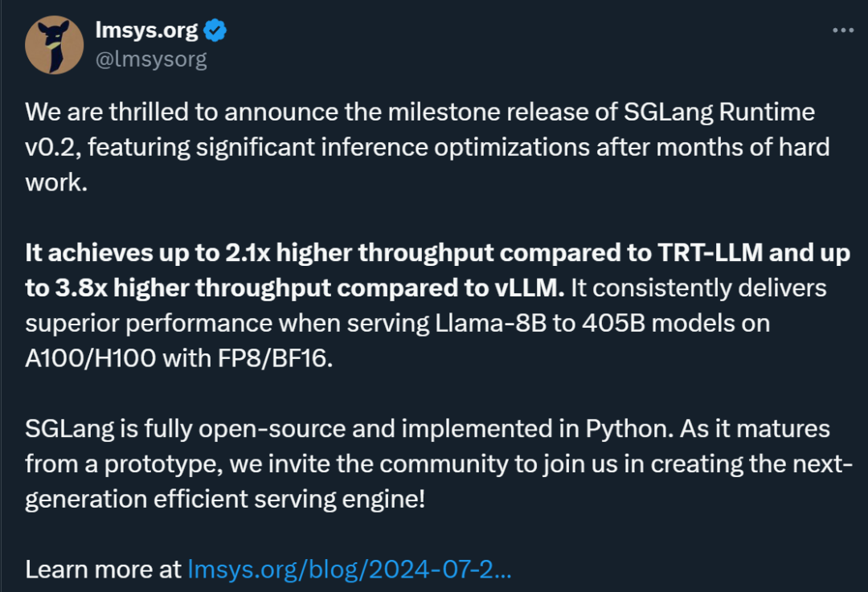The height and width of the screenshot is (592, 868).
Task: Click the lmsys.org display name
Action: [145, 29]
